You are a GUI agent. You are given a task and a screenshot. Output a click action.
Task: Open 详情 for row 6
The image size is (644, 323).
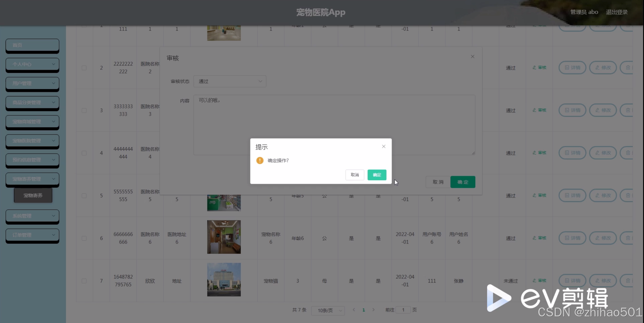pos(572,238)
